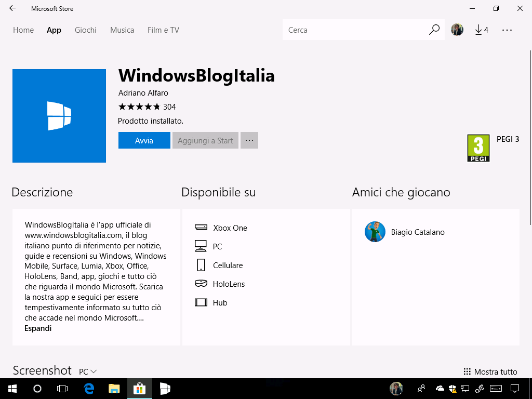Click the Cellulare label

coord(228,265)
